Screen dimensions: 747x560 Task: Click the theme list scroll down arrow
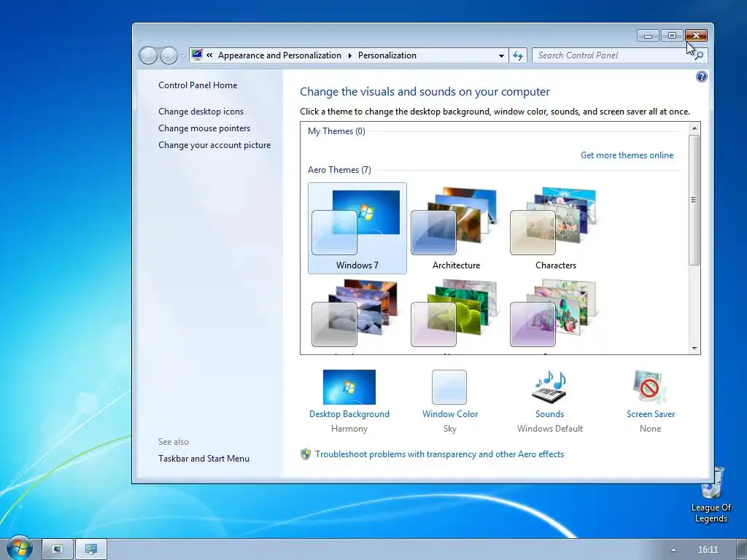point(694,348)
